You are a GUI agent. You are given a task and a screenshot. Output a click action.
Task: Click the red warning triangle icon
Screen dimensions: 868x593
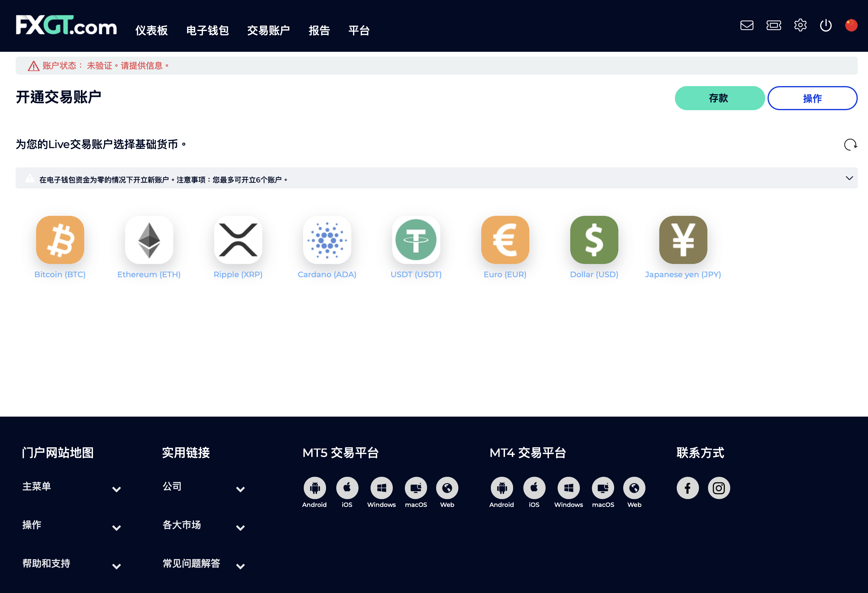pyautogui.click(x=34, y=66)
